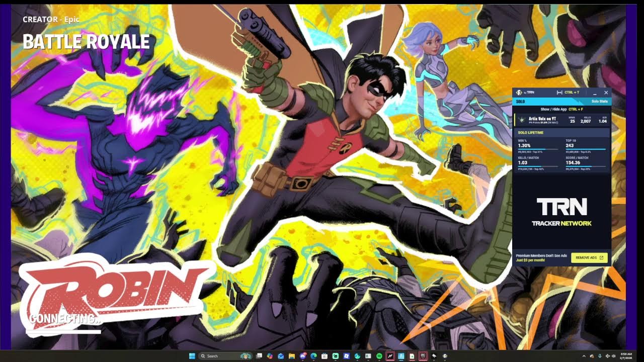644x362 pixels.
Task: Click the "CREATOR - Epic" label
Action: click(51, 20)
